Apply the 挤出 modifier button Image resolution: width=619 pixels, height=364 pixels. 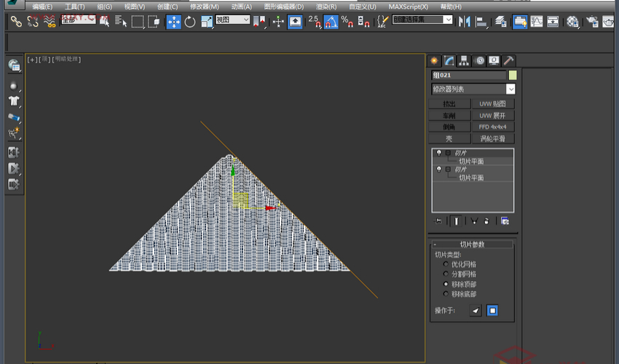pos(449,104)
